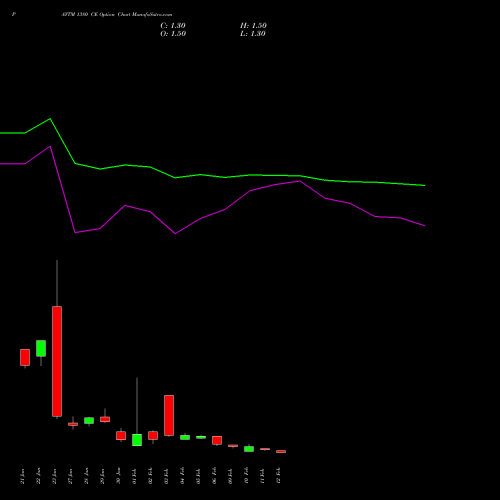Click the 05 Feb date axis label
The width and height of the screenshot is (500, 500).
coord(198,476)
